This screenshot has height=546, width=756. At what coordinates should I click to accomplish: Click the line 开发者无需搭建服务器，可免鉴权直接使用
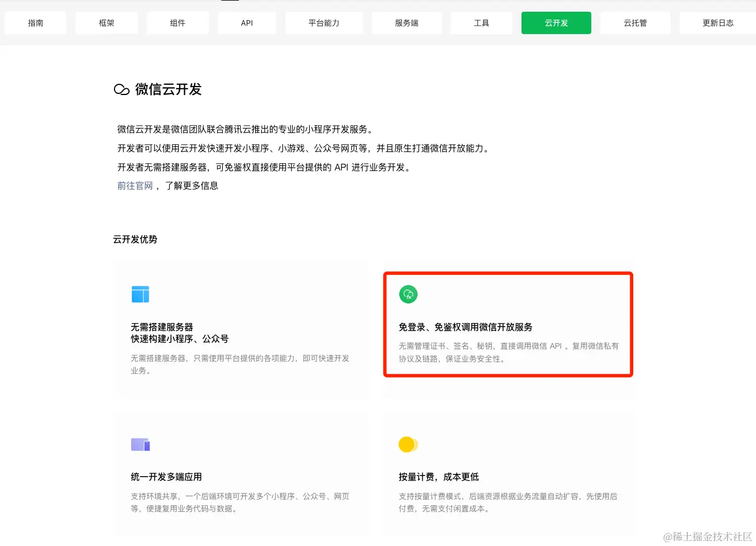pyautogui.click(x=265, y=167)
